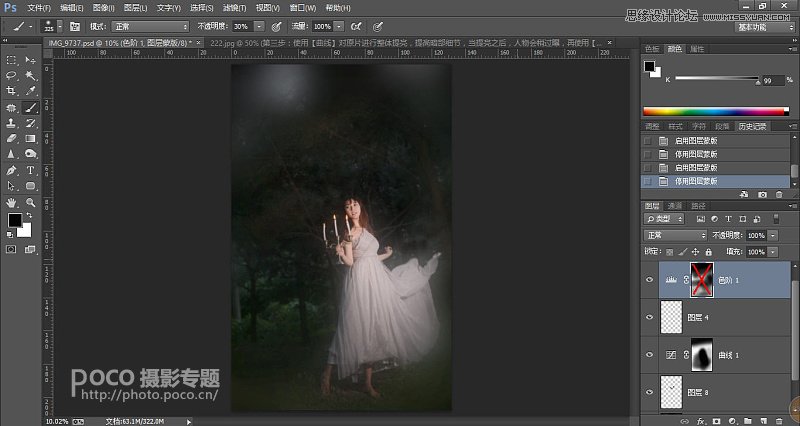
Task: Select the Clone Stamp tool
Action: (x=11, y=123)
